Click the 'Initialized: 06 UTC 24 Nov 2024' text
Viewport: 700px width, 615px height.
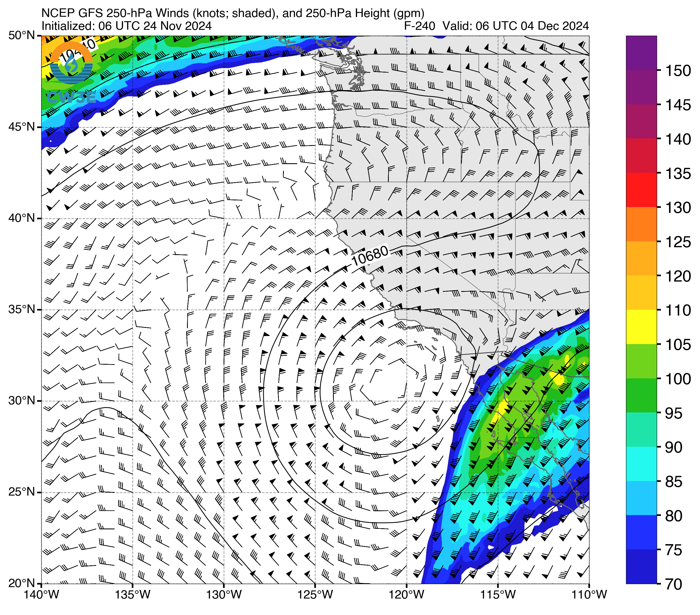tap(126, 26)
